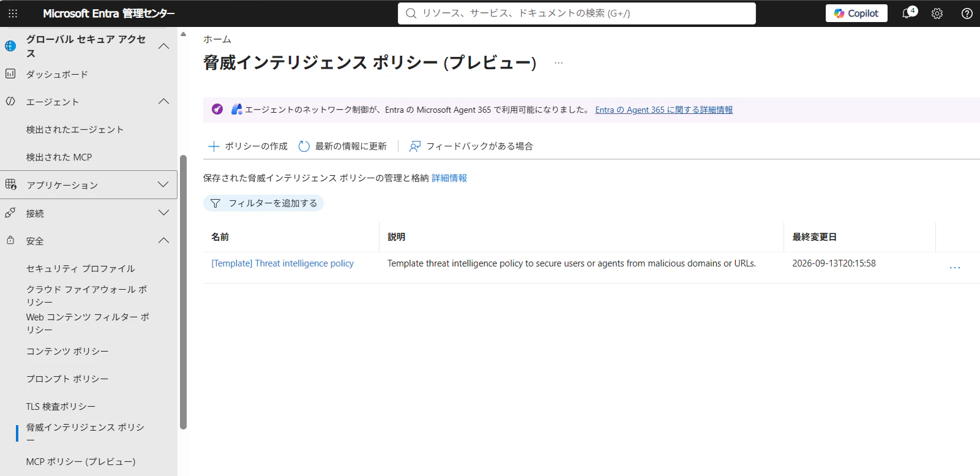Viewport: 980px width, 476px height.
Task: Click the sidebar scroll-up arrow
Action: click(x=183, y=34)
